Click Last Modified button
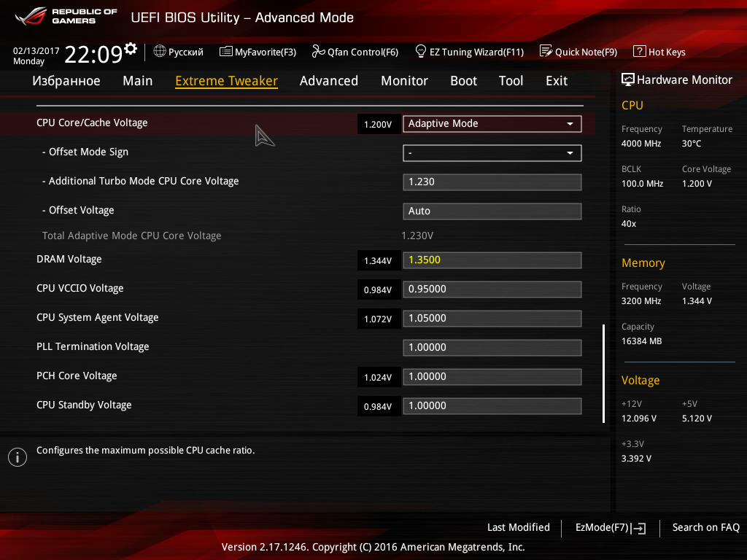Viewport: 747px width, 560px height. pos(519,527)
